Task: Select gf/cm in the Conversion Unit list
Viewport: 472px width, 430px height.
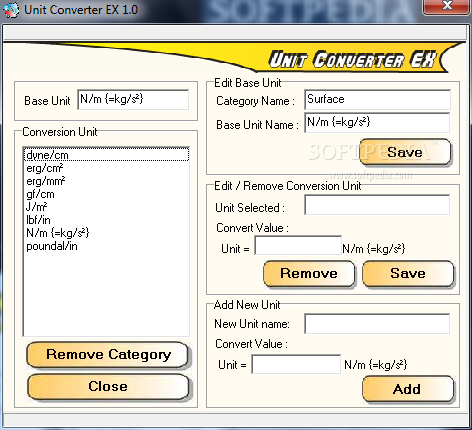Action: 106,194
